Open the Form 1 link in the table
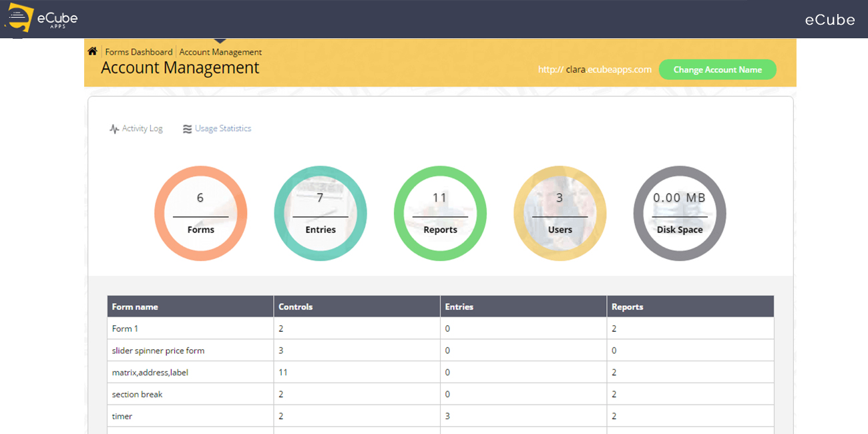The width and height of the screenshot is (868, 434). (x=124, y=328)
